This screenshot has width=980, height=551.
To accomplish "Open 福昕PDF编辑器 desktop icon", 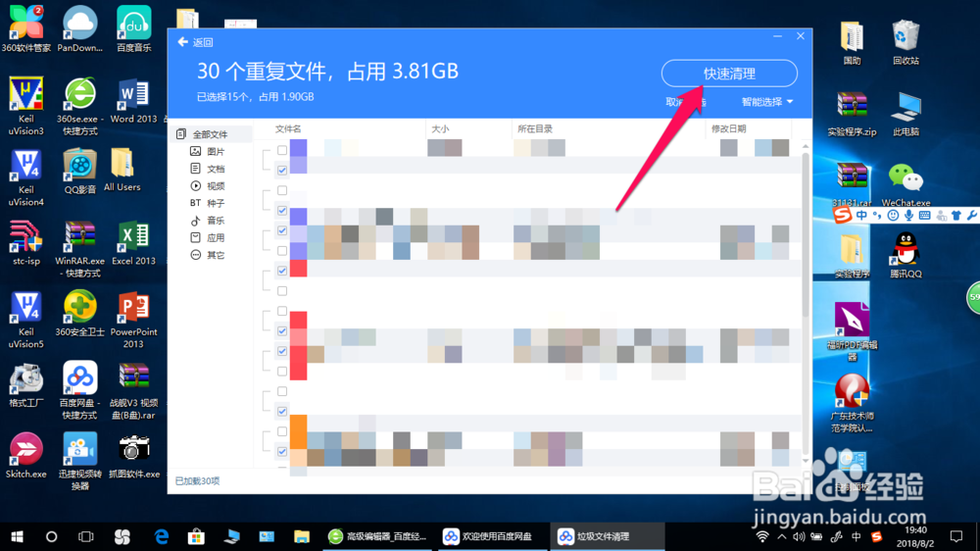I will [852, 331].
